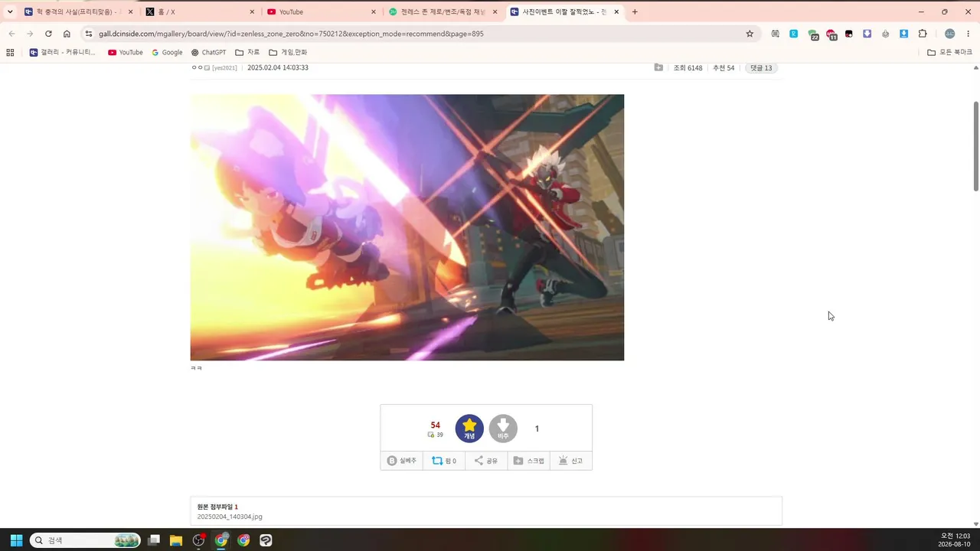The width and height of the screenshot is (980, 551).
Task: Click the author nickname ㅇㅇ
Action: [198, 68]
